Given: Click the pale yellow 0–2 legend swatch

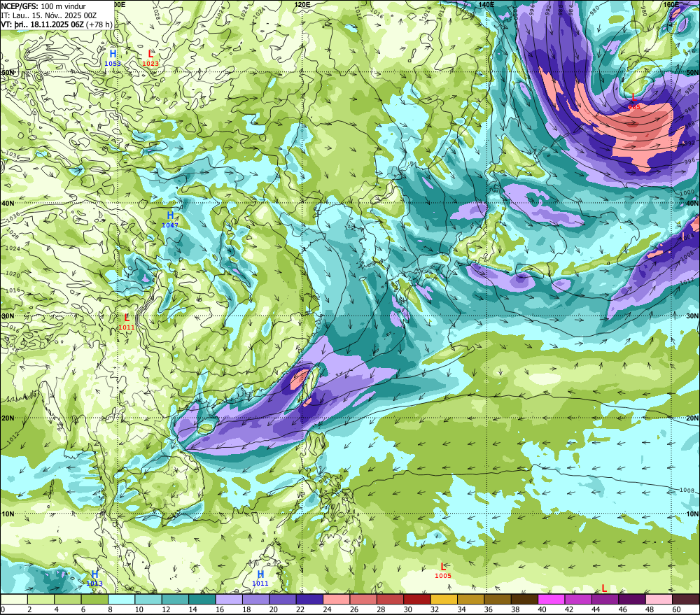Looking at the screenshot, I should [14, 599].
